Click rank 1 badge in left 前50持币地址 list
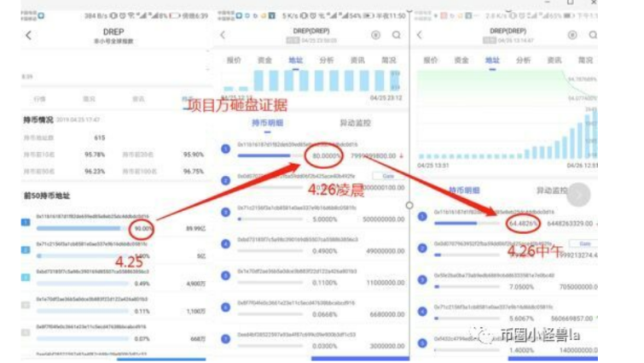Viewport: 644px width, 363px height. pos(26,222)
